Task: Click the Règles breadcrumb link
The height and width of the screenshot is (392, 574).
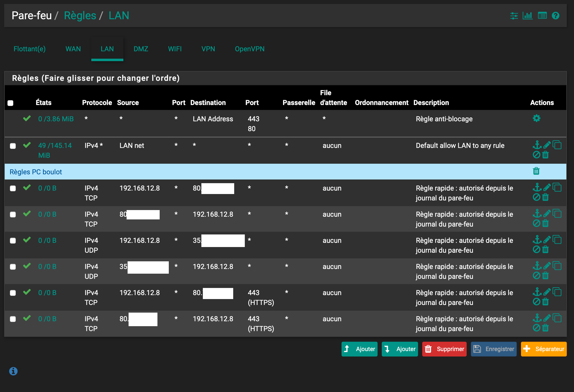Action: pyautogui.click(x=80, y=16)
